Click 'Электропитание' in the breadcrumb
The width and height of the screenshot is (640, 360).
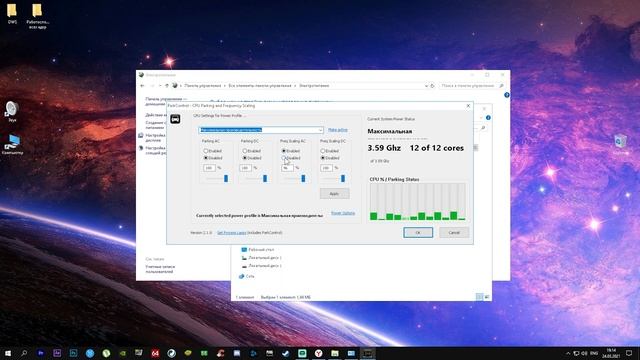[314, 86]
